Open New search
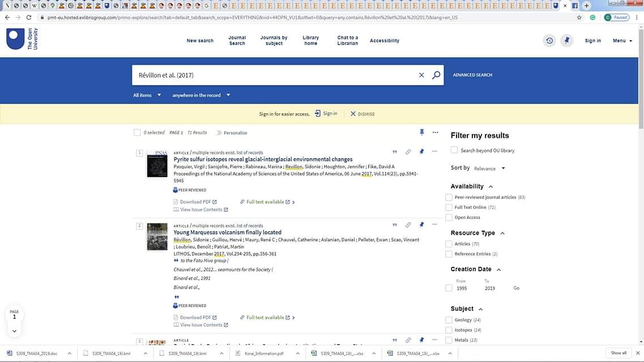Image resolution: width=644 pixels, height=362 pixels. pyautogui.click(x=200, y=41)
